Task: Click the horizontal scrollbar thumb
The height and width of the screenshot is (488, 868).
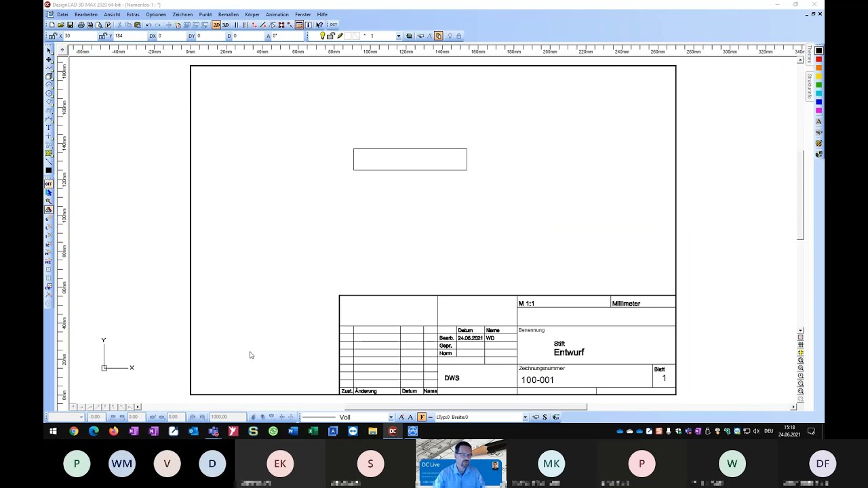Action: [x=465, y=407]
